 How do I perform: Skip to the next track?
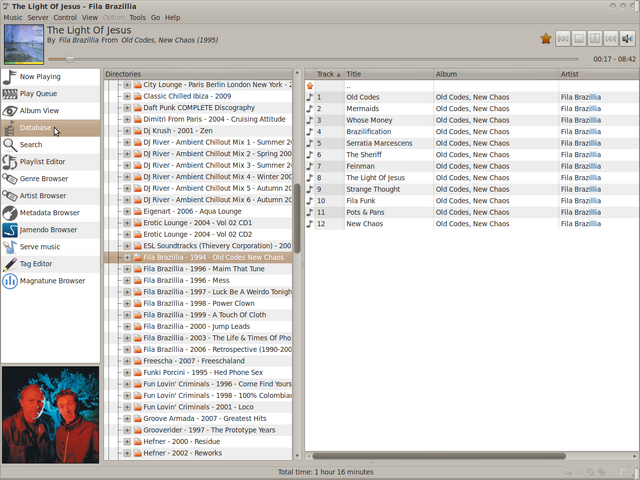(x=611, y=39)
